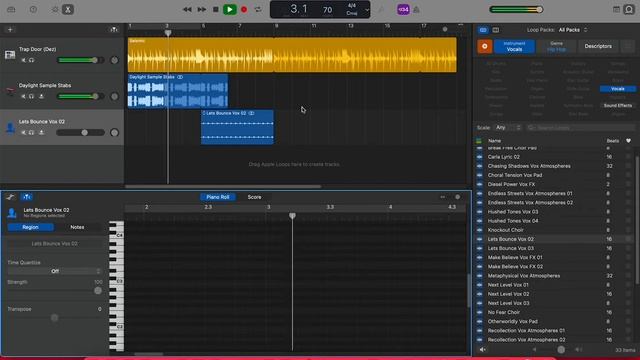This screenshot has width=640, height=360.
Task: Filter loops by favorites heart column
Action: point(629,141)
